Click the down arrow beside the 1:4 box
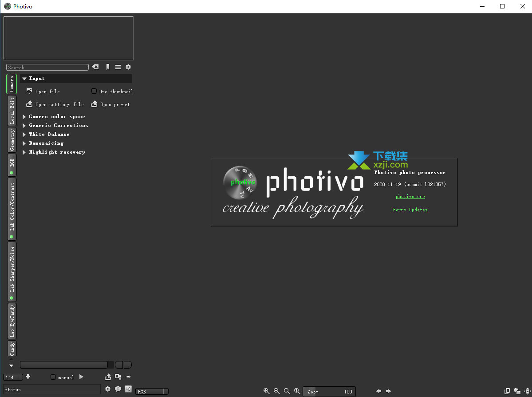 tap(28, 377)
